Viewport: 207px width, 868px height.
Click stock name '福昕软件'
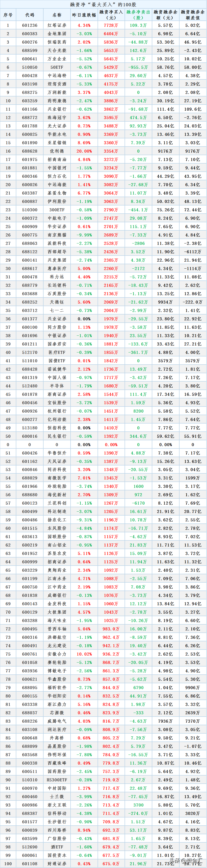point(57,687)
